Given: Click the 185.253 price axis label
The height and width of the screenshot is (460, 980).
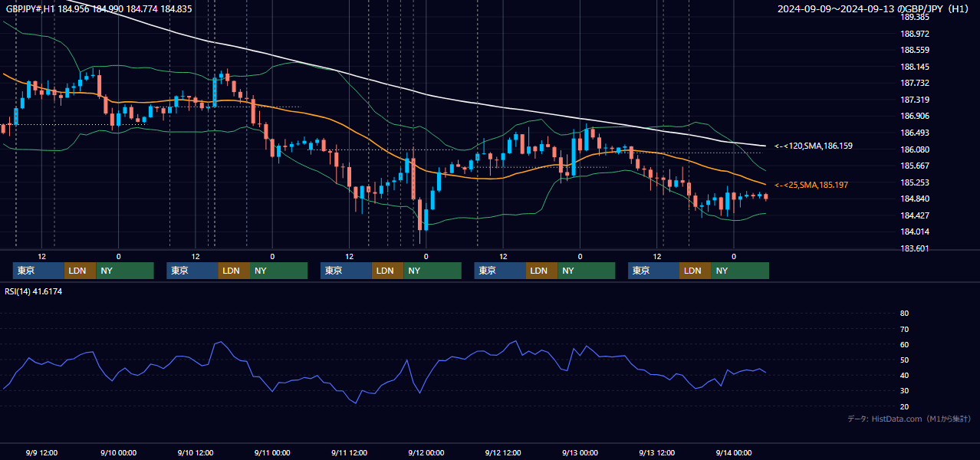Looking at the screenshot, I should pos(914,182).
